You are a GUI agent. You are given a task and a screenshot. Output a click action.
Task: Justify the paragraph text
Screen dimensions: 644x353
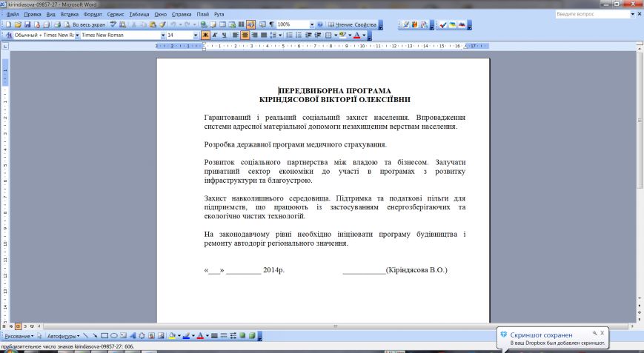(264, 36)
